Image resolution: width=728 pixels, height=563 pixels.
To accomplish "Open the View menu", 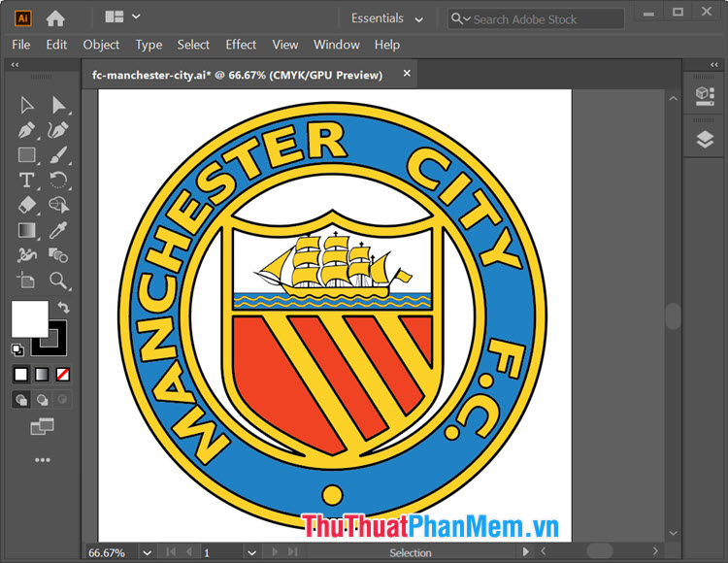I will pos(285,45).
